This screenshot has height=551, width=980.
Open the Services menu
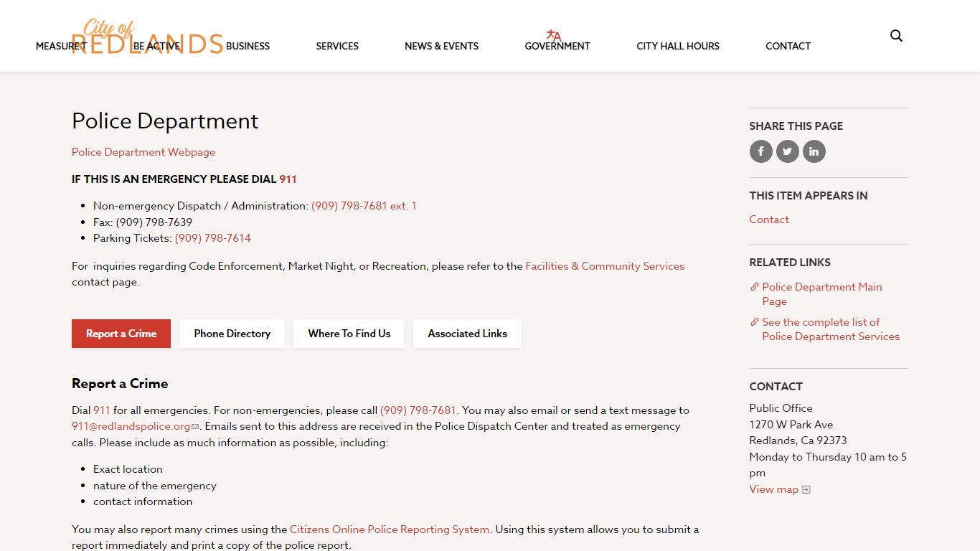[337, 46]
